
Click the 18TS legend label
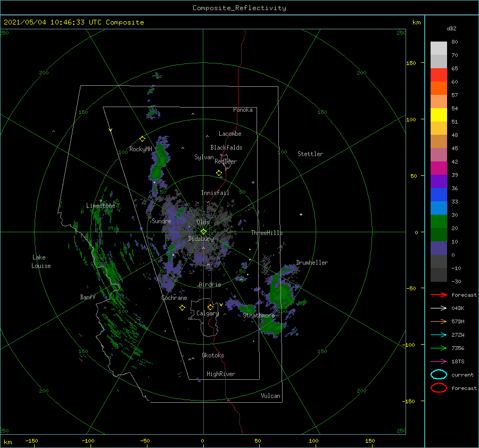coord(458,361)
